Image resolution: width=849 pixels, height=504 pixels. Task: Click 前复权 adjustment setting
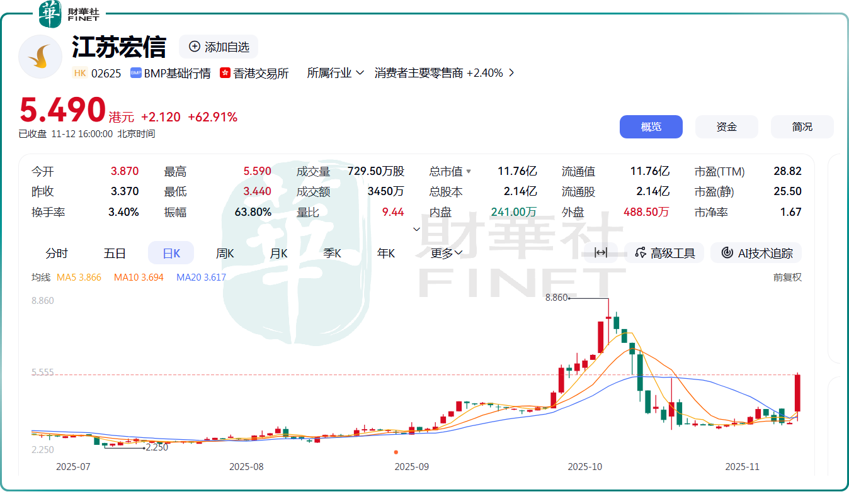tap(787, 277)
